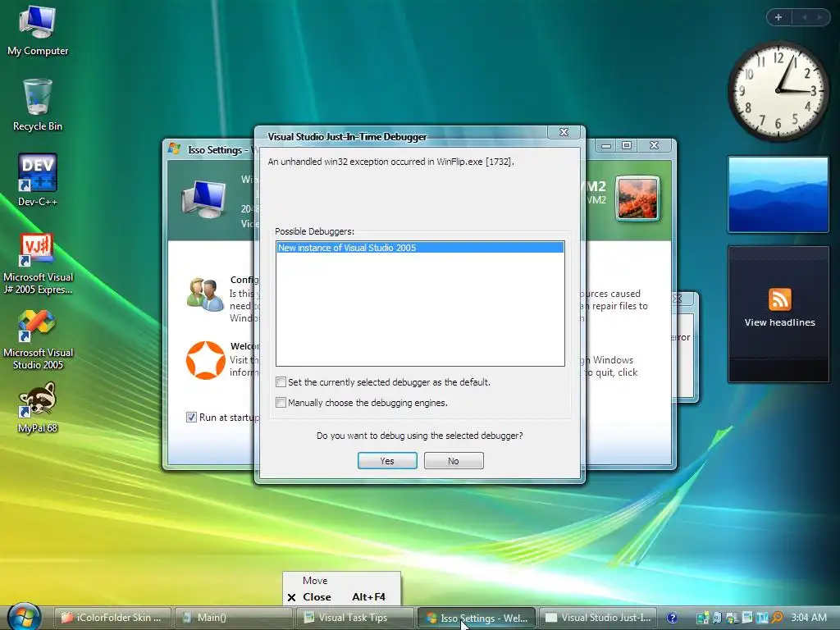Click the empty Possible Debuggers list area
This screenshot has height=630, width=840.
click(420, 309)
